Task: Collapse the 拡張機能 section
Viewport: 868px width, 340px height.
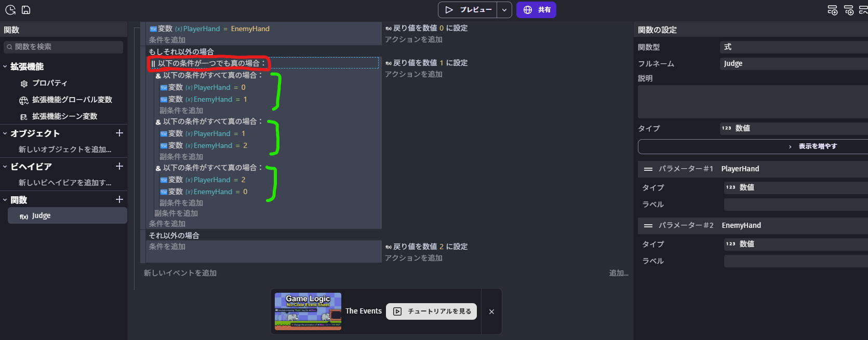Action: 5,66
